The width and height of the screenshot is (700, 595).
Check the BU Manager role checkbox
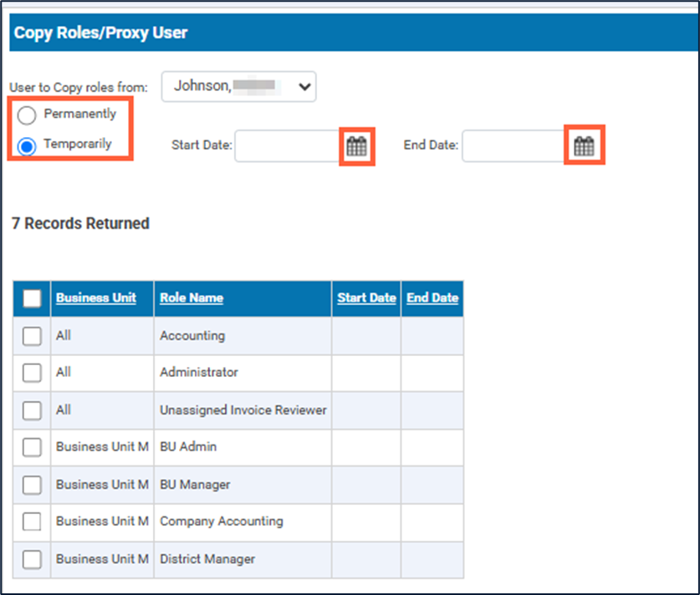[32, 485]
